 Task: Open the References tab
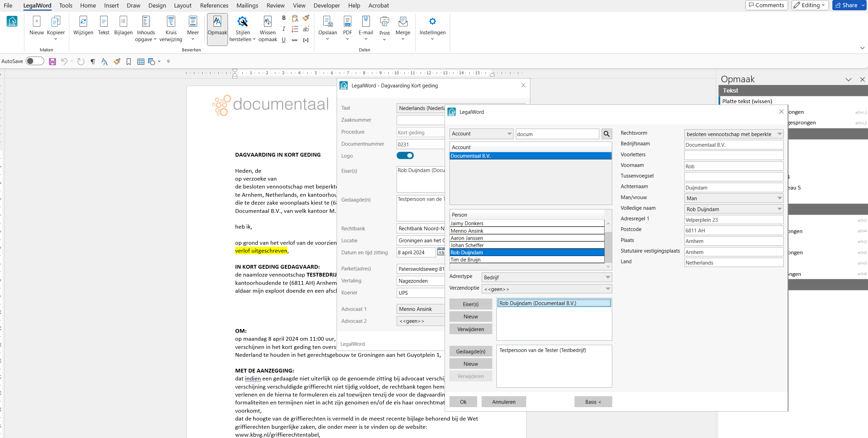coord(214,5)
